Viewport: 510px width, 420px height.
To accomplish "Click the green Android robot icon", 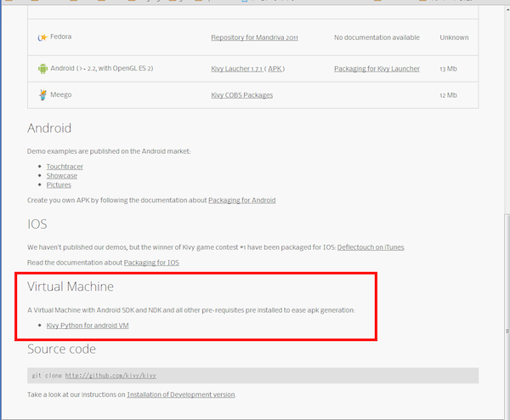I will point(42,69).
